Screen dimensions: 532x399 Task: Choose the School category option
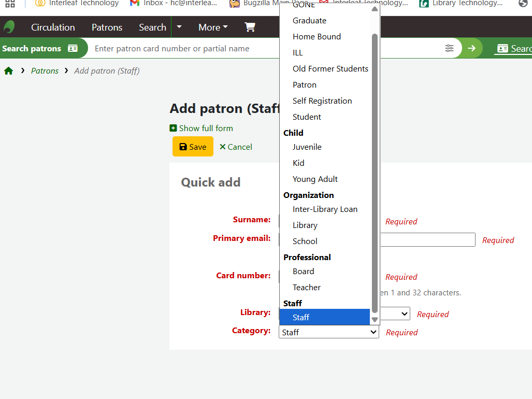click(x=324, y=241)
